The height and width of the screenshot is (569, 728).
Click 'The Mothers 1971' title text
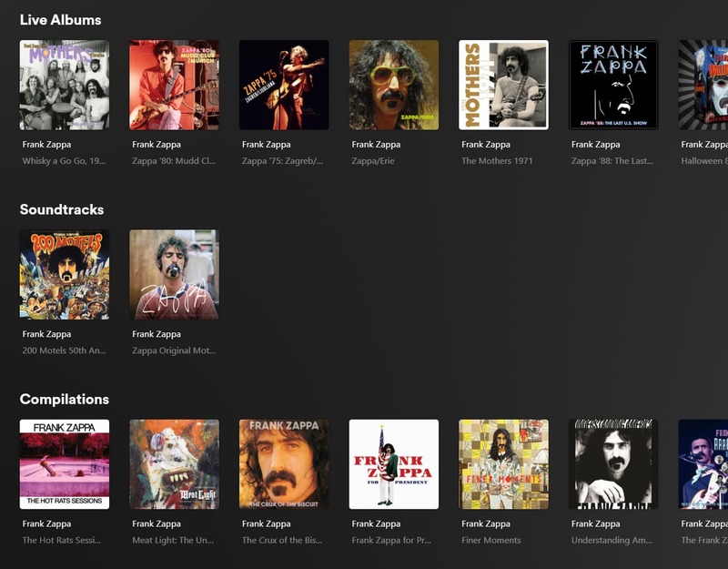point(497,161)
